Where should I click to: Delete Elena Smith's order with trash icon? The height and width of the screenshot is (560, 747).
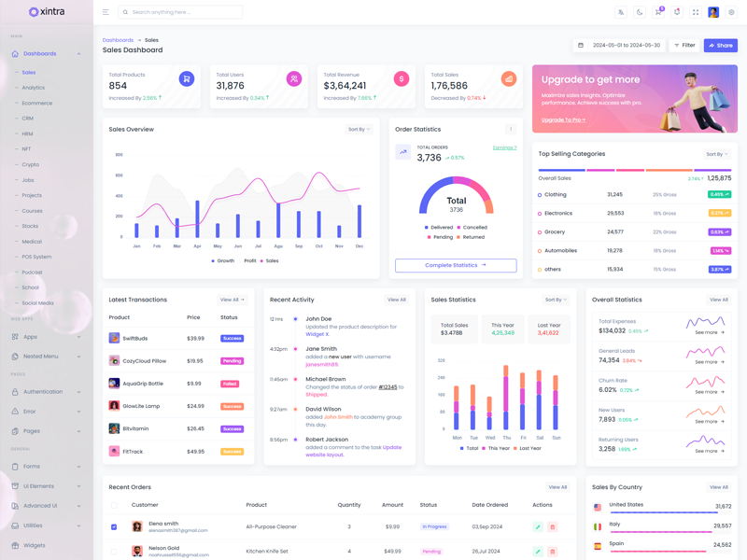tap(552, 527)
